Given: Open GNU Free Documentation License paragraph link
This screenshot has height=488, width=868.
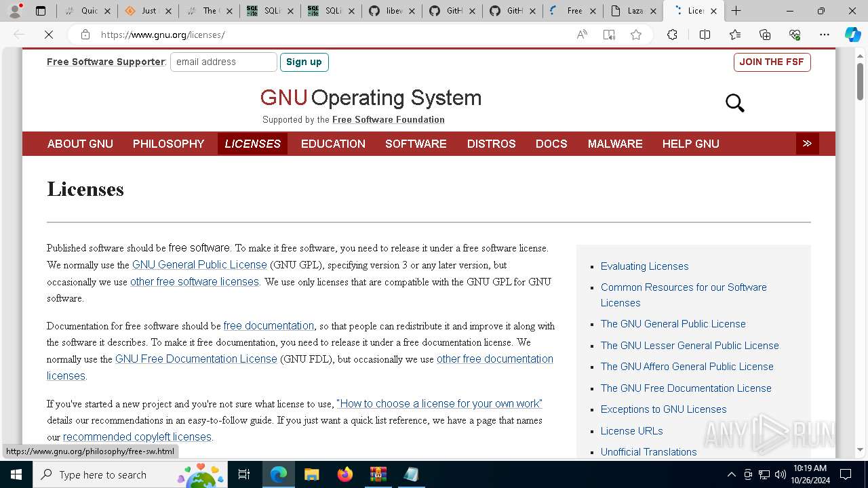Looking at the screenshot, I should pos(196,359).
